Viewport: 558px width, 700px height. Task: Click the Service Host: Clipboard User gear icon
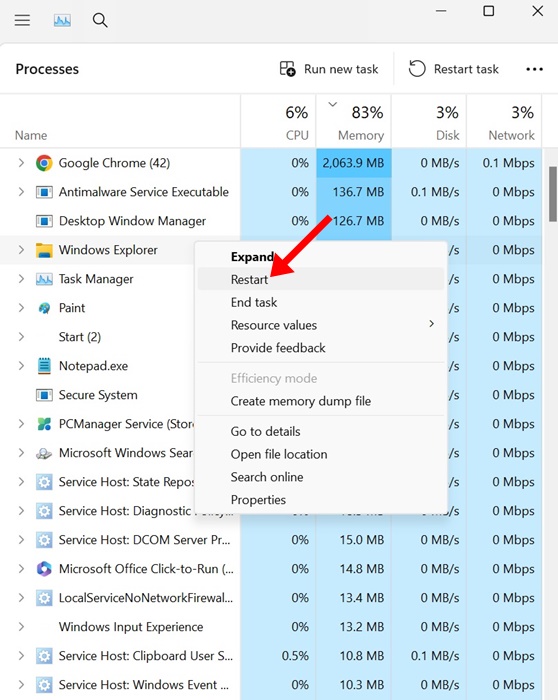44,656
